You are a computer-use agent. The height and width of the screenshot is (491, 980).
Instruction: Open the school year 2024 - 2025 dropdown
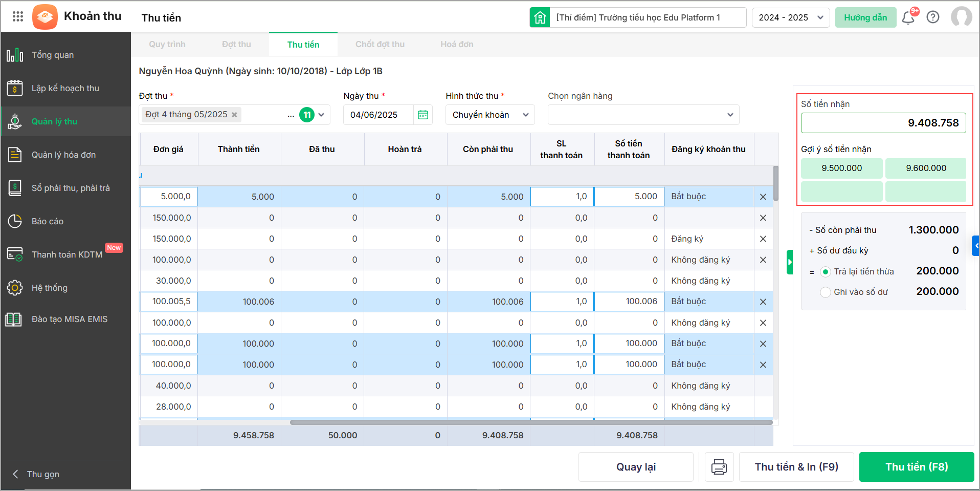pyautogui.click(x=790, y=17)
